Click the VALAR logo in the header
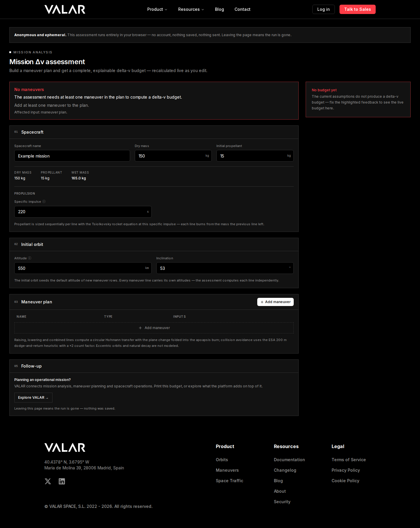 65,9
